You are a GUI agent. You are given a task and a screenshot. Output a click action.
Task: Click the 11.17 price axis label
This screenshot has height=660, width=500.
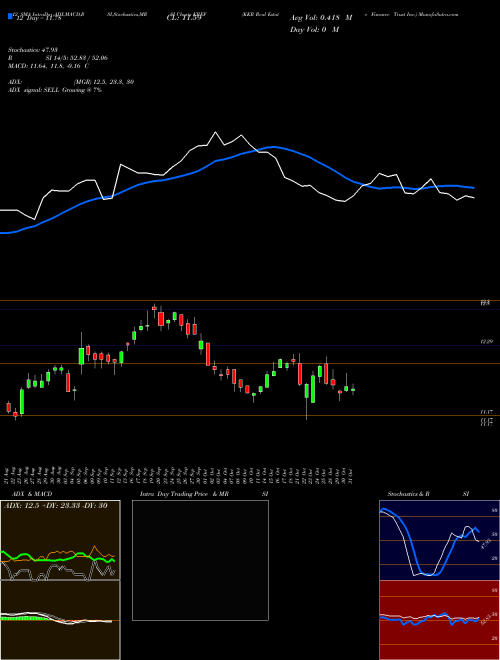click(x=486, y=412)
